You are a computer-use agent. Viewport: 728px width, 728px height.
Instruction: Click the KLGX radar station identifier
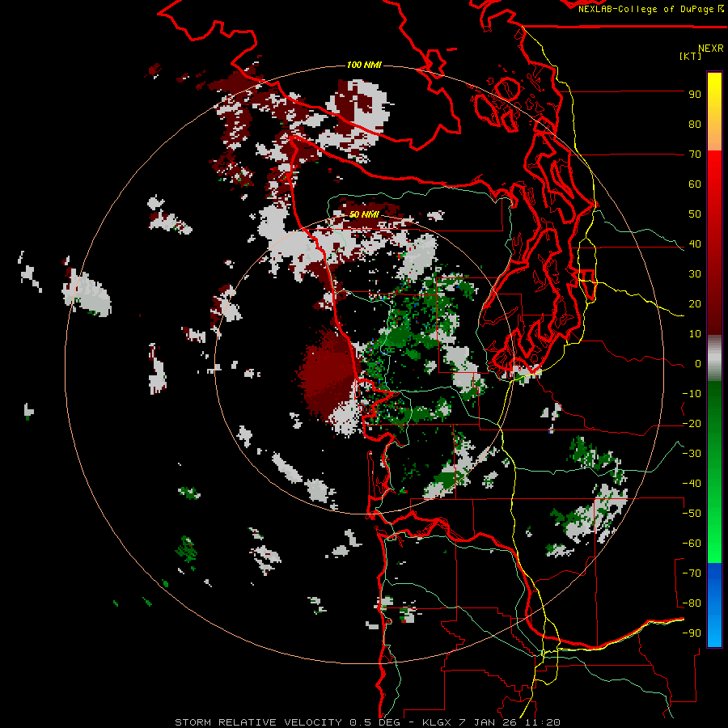438,722
